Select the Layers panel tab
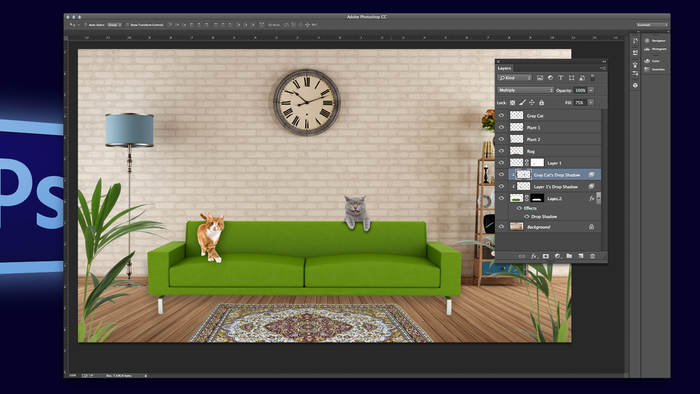Screen dimensions: 700x394 click(504, 68)
